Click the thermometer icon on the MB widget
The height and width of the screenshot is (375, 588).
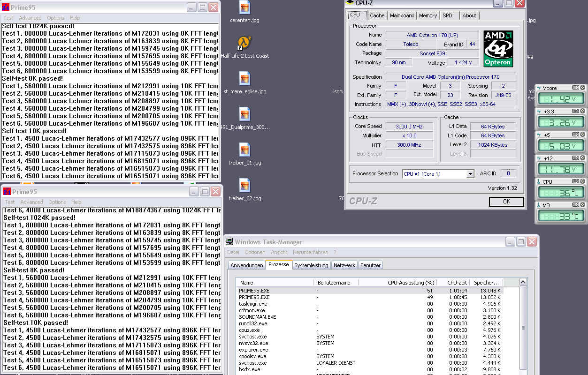pos(539,205)
